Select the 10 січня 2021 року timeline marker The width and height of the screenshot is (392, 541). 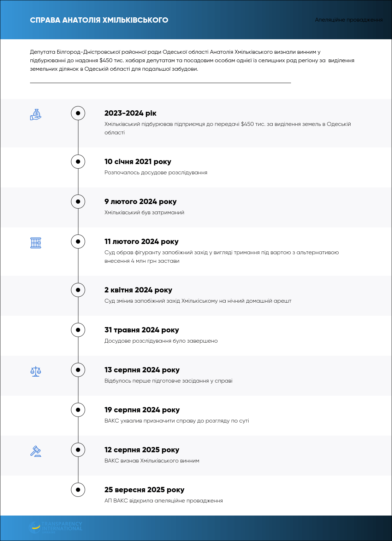(x=78, y=162)
